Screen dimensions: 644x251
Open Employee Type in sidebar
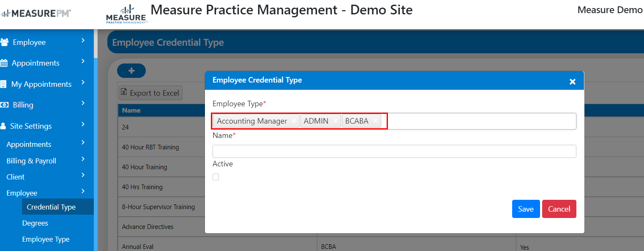coord(46,239)
